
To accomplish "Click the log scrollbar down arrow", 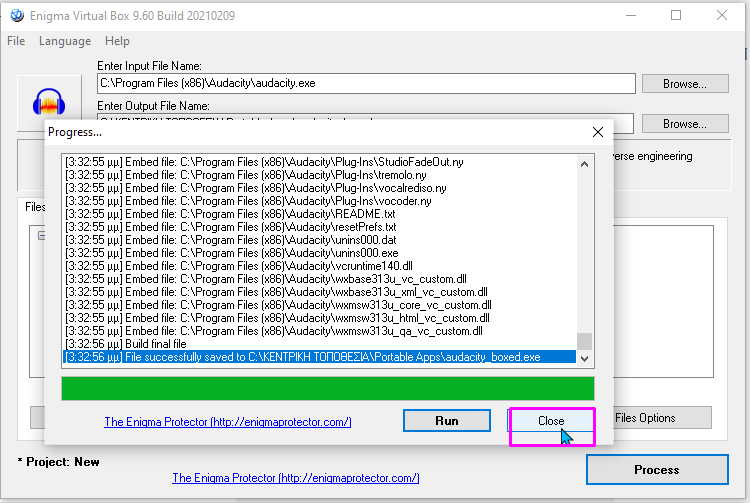I will click(x=584, y=359).
